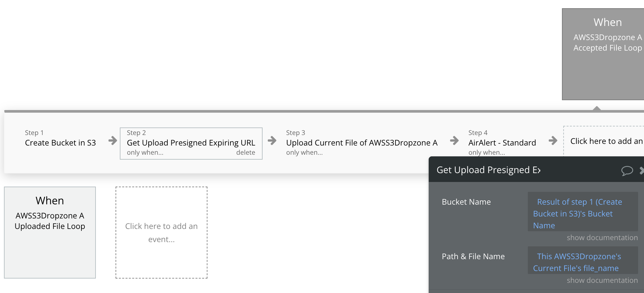644x293 pixels.
Task: Edit the Bucket Name expression field
Action: tap(583, 212)
